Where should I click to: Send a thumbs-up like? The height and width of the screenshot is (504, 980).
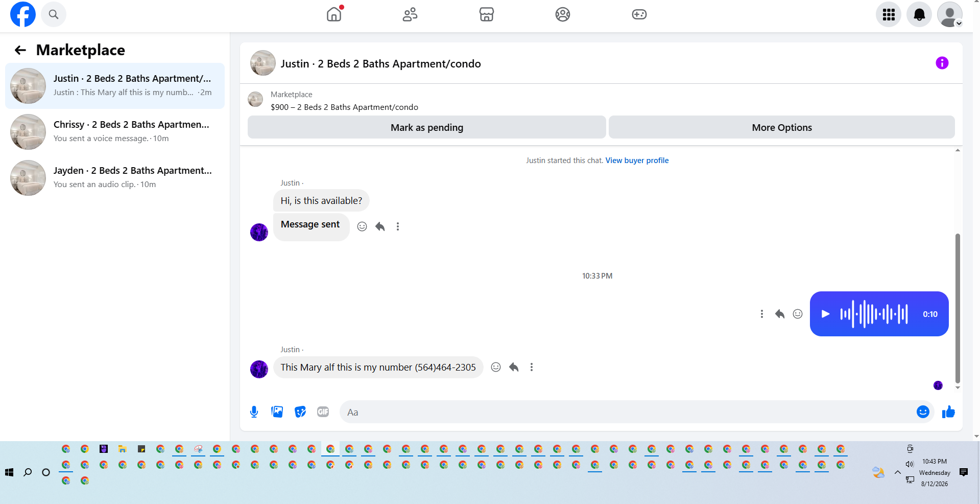949,412
